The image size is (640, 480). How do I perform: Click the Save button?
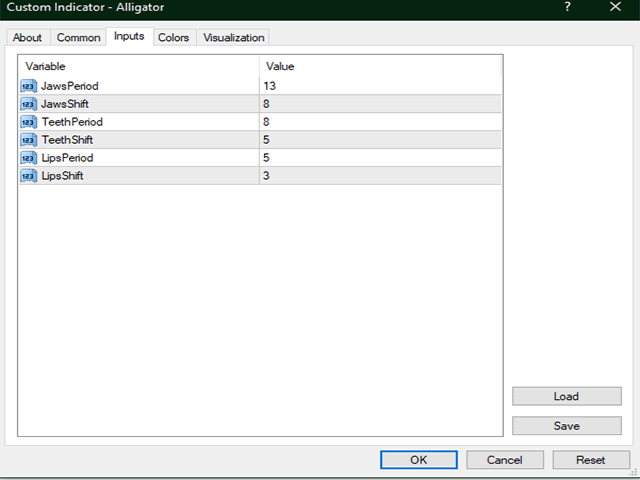[x=567, y=426]
